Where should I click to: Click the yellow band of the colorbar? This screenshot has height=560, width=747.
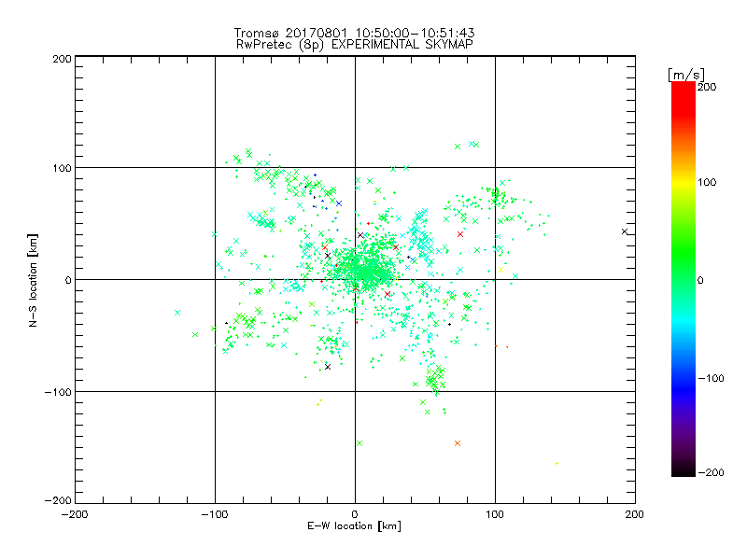click(684, 182)
